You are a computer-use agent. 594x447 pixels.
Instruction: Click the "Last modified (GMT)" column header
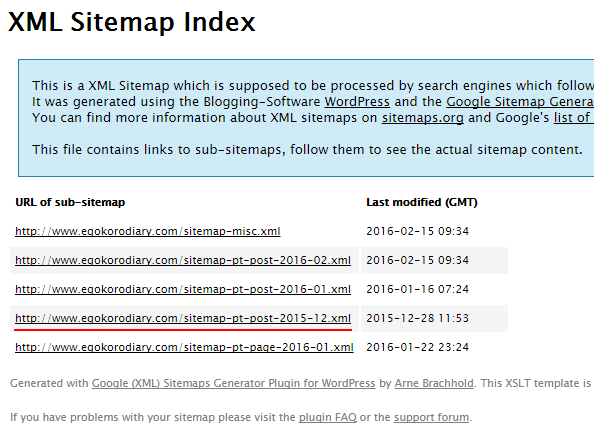(x=422, y=202)
